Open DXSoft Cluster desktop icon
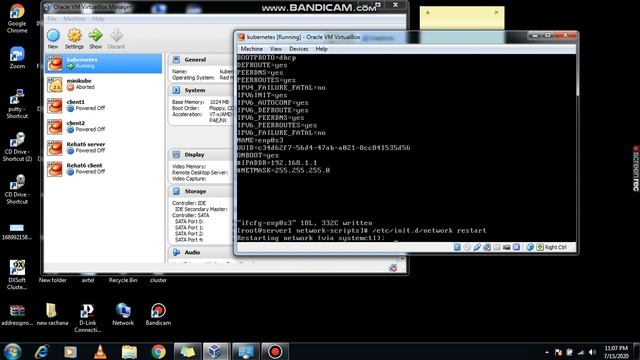The width and height of the screenshot is (640, 360). click(17, 274)
